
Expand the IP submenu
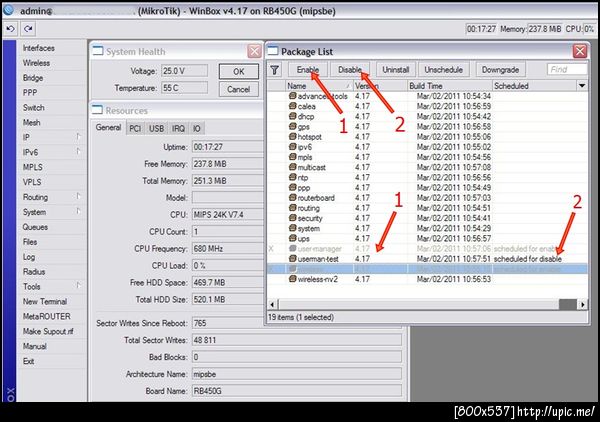(78, 137)
